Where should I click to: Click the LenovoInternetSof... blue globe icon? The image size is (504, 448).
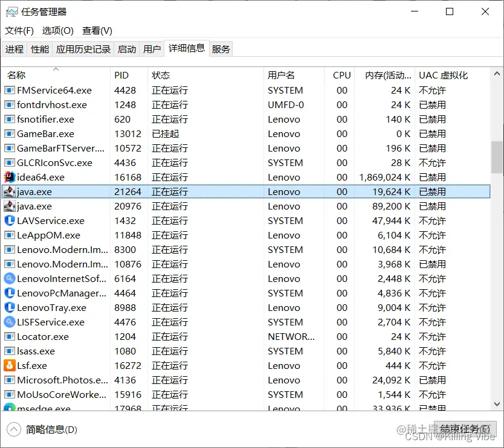(10, 278)
